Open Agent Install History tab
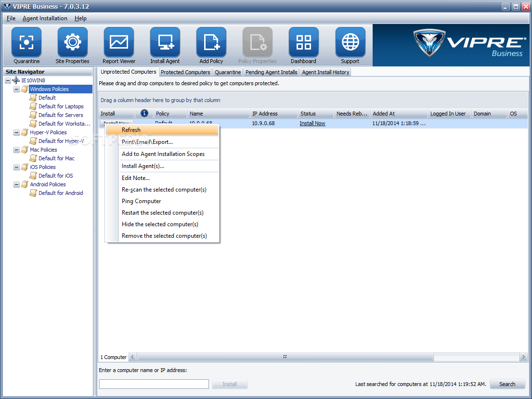Viewport: 532px width, 399px height. 325,72
